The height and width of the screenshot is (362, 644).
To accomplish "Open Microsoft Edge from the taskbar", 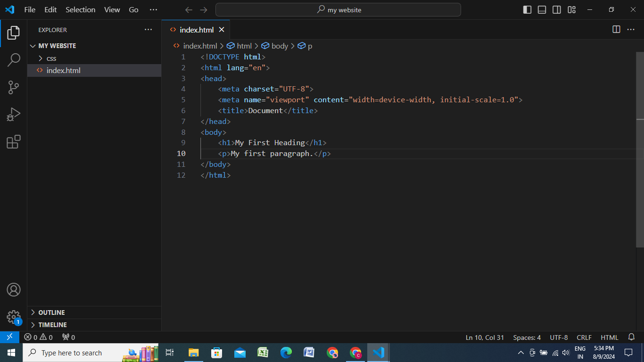I will point(286,353).
